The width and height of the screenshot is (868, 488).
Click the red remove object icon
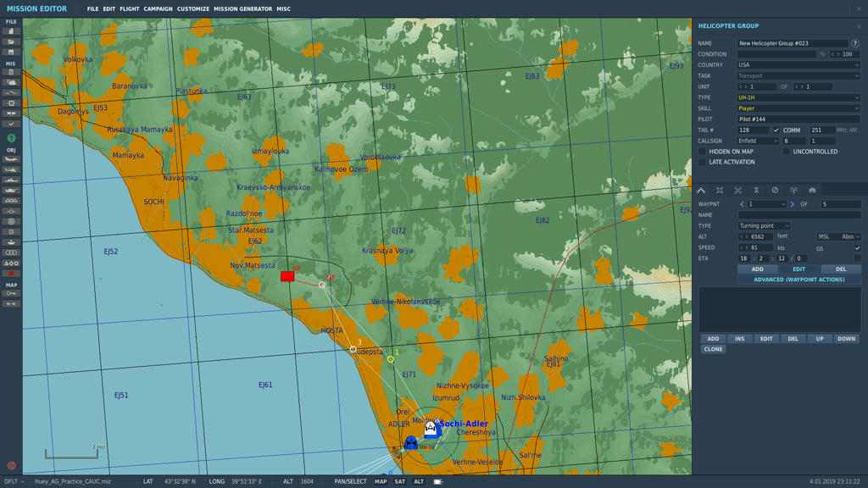click(x=11, y=274)
